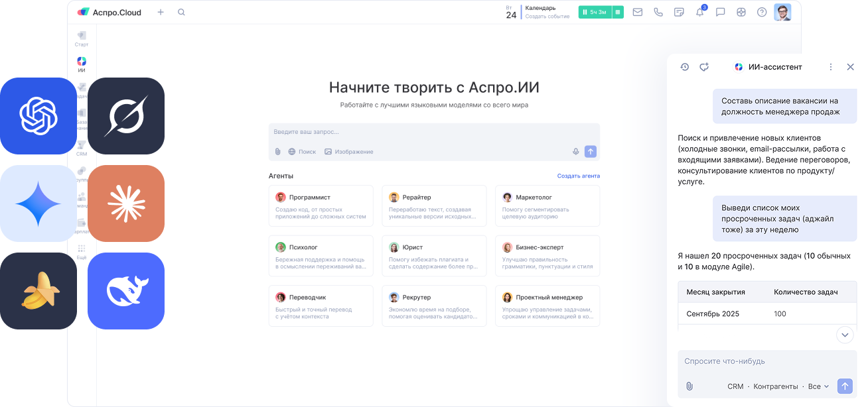
Task: Stop the work timer with square button
Action: tap(618, 12)
